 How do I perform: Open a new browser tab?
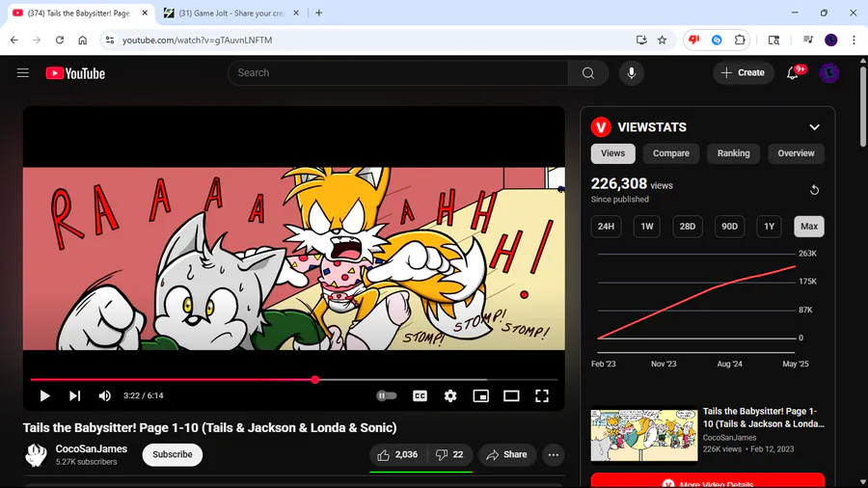pos(319,13)
